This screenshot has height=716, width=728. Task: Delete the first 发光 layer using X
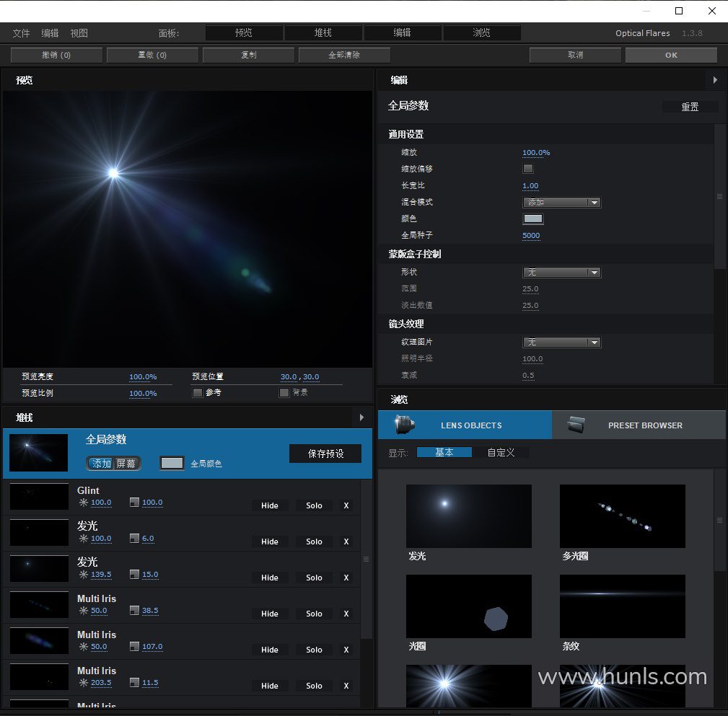346,542
